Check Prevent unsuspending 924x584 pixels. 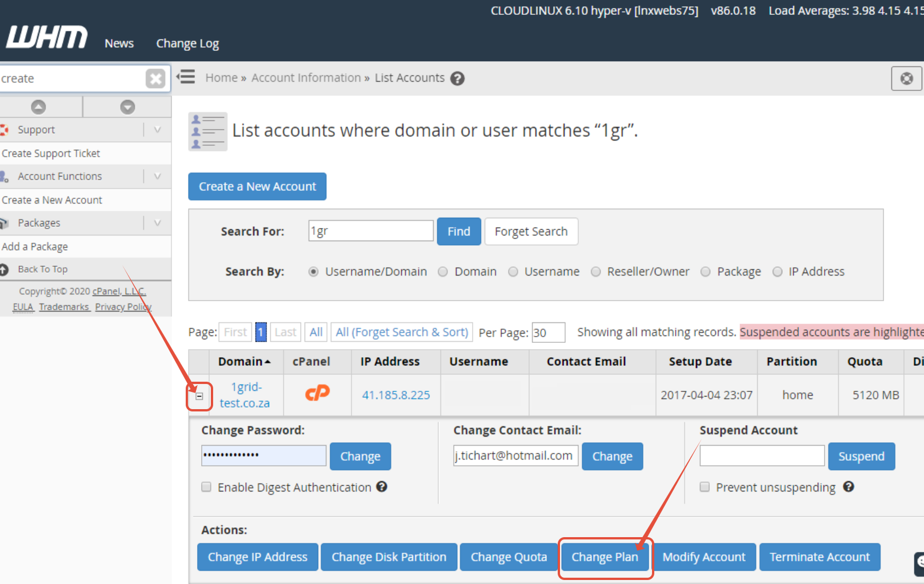click(x=705, y=487)
